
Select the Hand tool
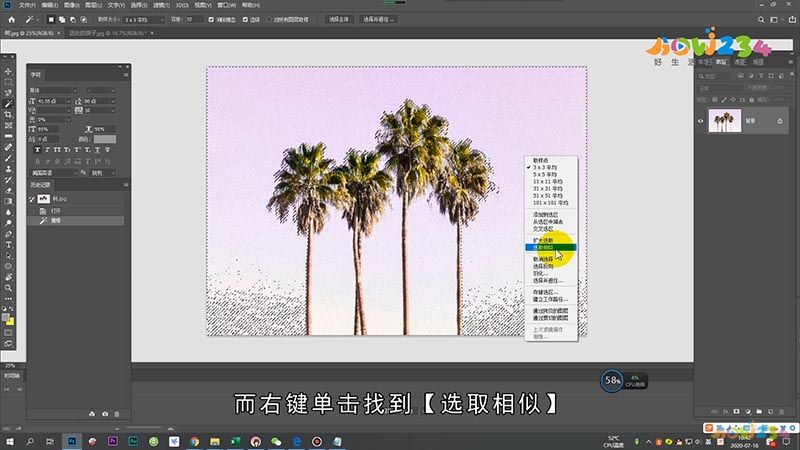[8, 277]
